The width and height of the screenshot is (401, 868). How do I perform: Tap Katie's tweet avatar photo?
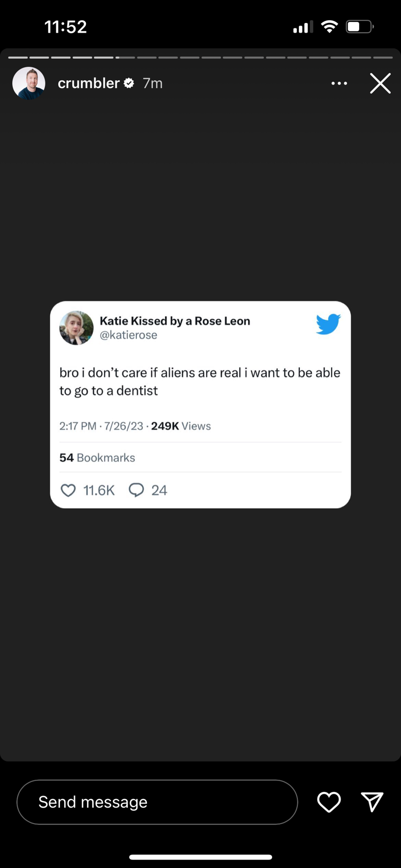pos(76,328)
